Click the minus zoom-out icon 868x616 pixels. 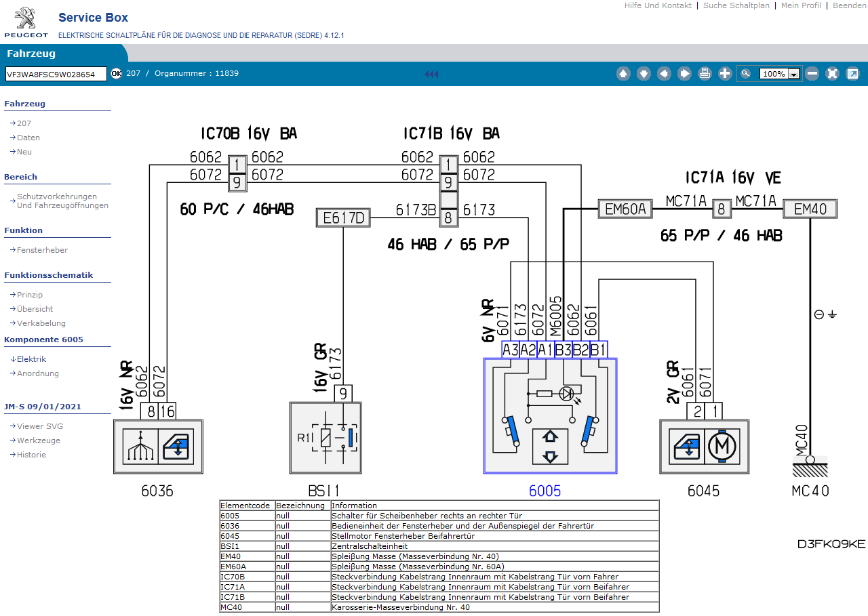812,74
